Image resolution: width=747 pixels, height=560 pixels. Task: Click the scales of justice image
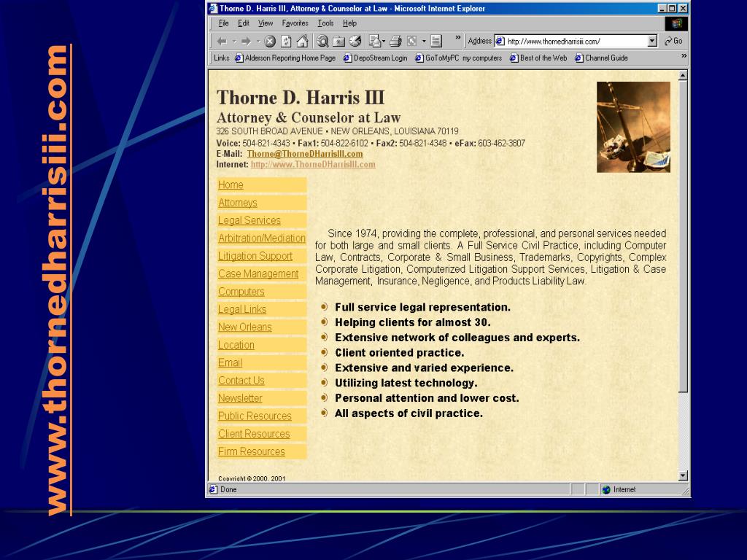point(634,127)
